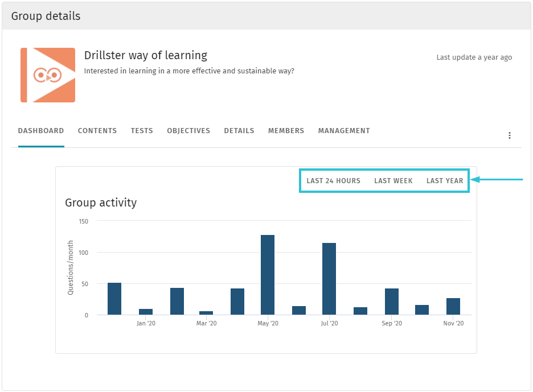Viewport: 533px width, 392px height.
Task: Open the Members tab
Action: coord(286,131)
